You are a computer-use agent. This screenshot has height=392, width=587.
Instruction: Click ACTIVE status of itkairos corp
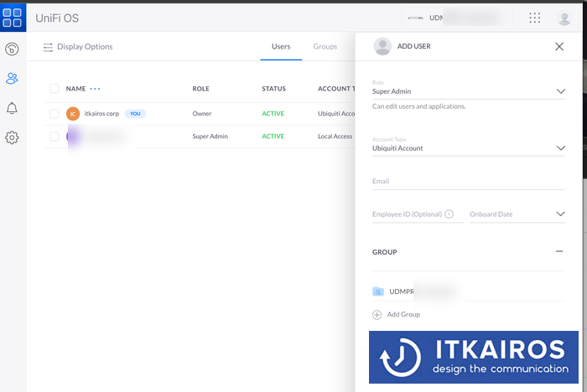pos(273,114)
